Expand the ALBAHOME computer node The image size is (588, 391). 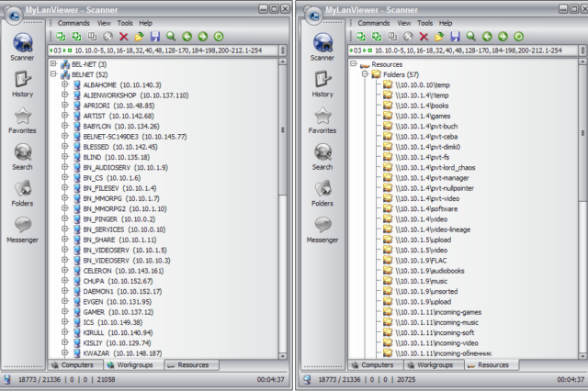click(65, 84)
